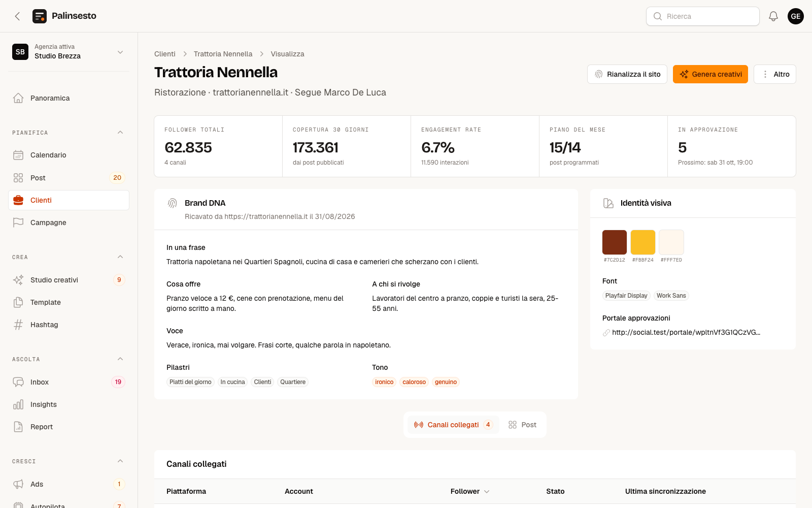The image size is (812, 508).
Task: Open the notifications bell
Action: point(773,16)
